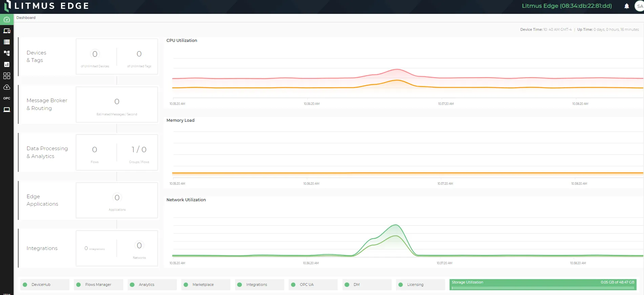Screen dimensions: 644x295
Task: Open the Devices & Tags section label
Action: click(x=37, y=56)
